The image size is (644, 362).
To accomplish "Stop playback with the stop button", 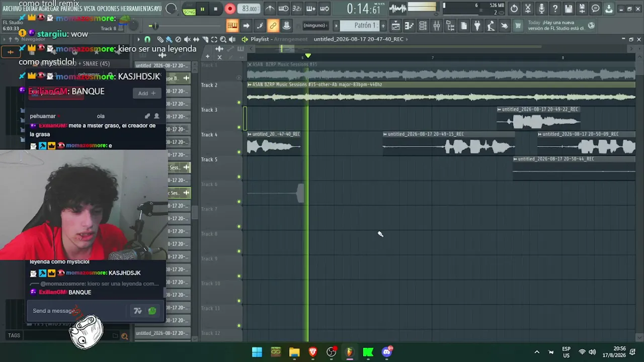I will 215,9.
